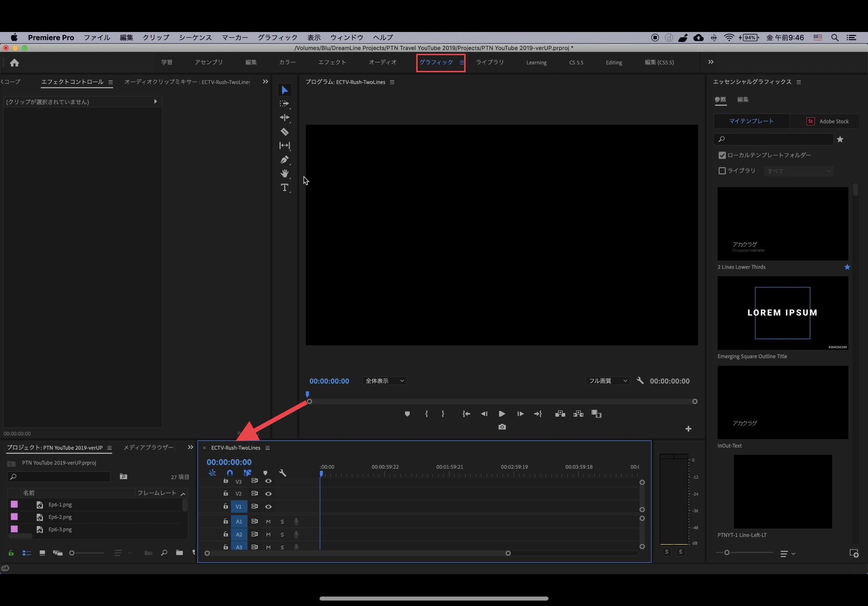Viewport: 868px width, 606px height.
Task: Enable the ライブラリ checkbox
Action: pos(722,171)
